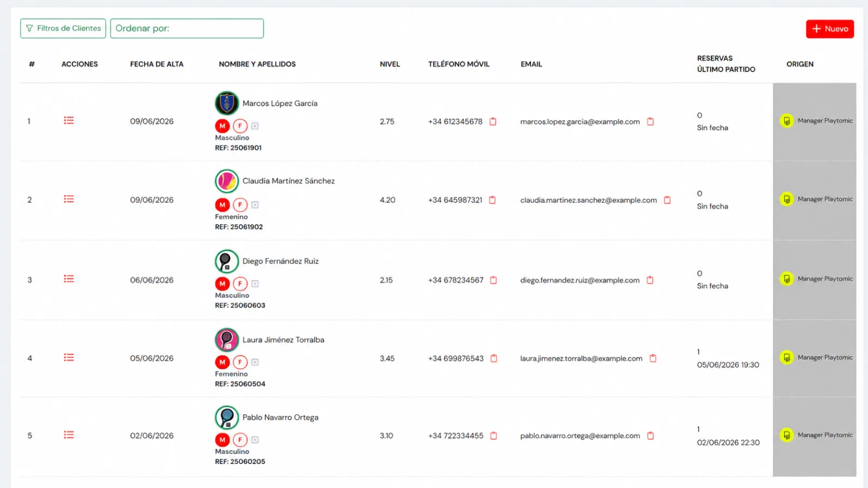Click RESERVAS ÚLTIMO PARTIDO header

pyautogui.click(x=726, y=64)
